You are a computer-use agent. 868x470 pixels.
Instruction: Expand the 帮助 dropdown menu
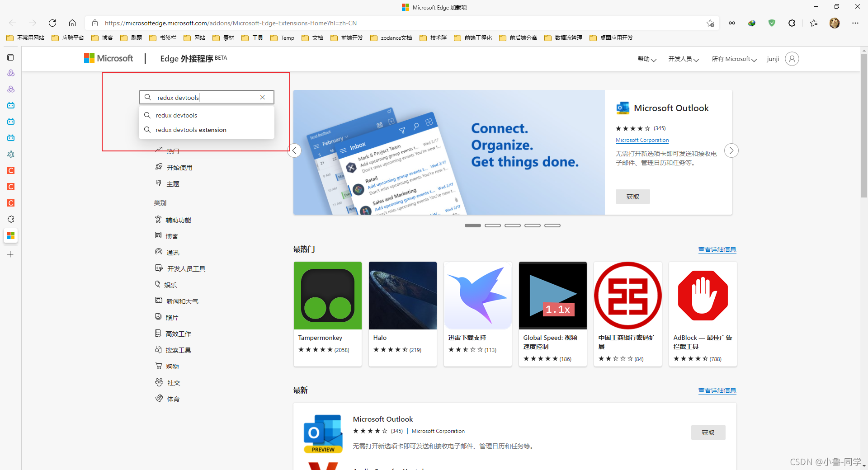point(647,59)
